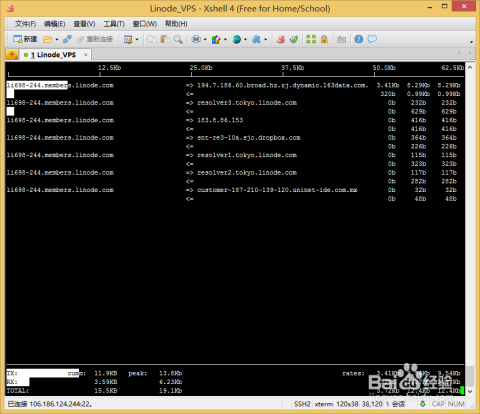Click the terminal vertical scrollbar thumb
Image resolution: width=480 pixels, height=414 pixels.
tap(470, 376)
